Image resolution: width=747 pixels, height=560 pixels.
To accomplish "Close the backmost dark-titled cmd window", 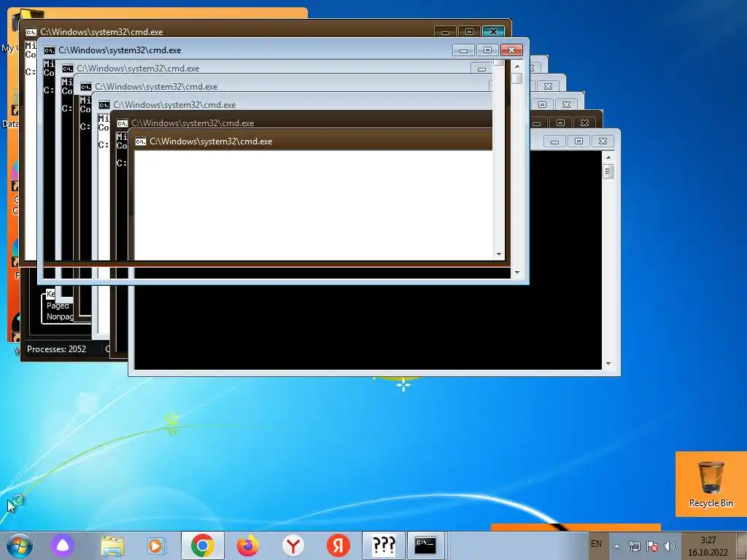I will coord(494,32).
